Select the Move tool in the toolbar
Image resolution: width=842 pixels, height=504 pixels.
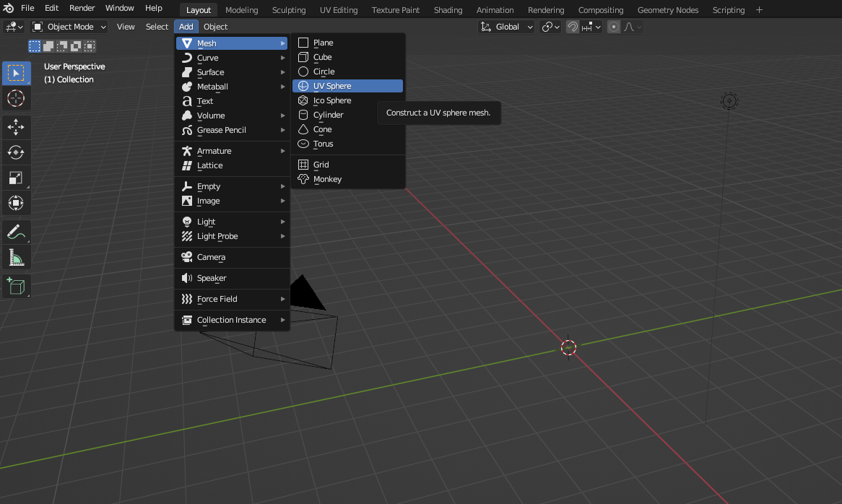(16, 127)
